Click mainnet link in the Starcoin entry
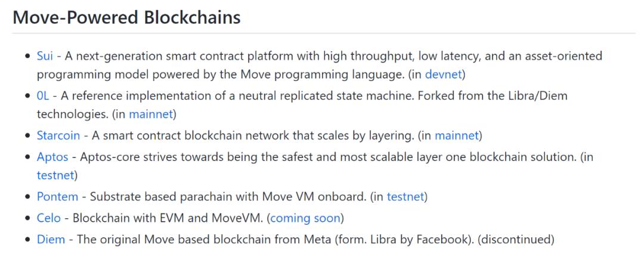This screenshot has height=260, width=644. point(456,135)
